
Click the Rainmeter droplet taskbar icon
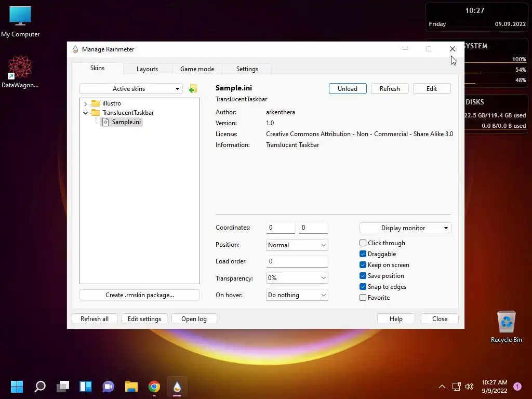pyautogui.click(x=177, y=387)
